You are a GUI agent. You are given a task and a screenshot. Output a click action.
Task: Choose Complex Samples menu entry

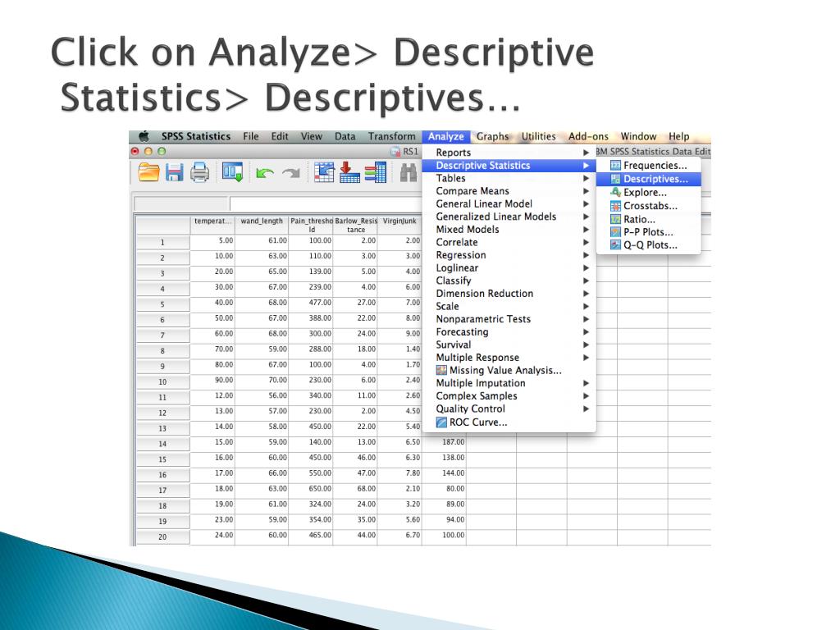tap(509, 396)
